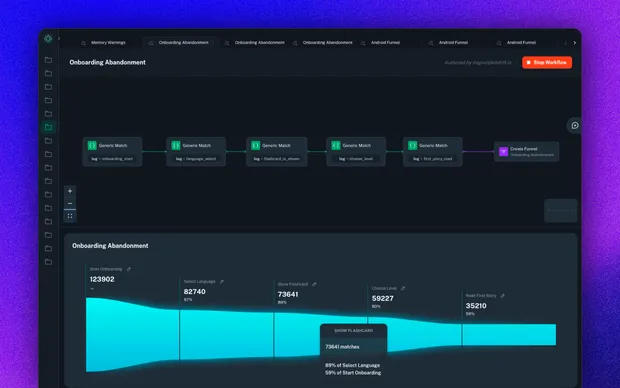
Task: Open the chat bubble side panel icon
Action: [575, 125]
